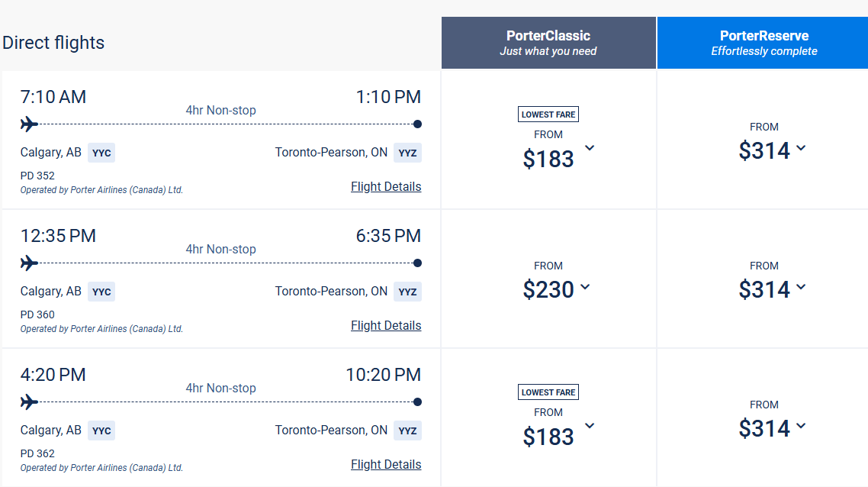Open Flight Details for flight PD 360
868x487 pixels.
(386, 326)
